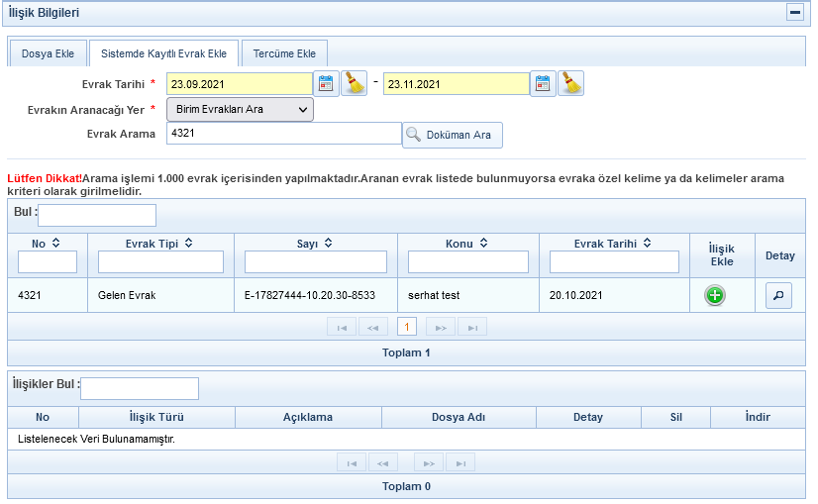Viewport: 818px width, 504px height.
Task: Open Evrakın Aranacağı Yer dropdown
Action: click(240, 109)
